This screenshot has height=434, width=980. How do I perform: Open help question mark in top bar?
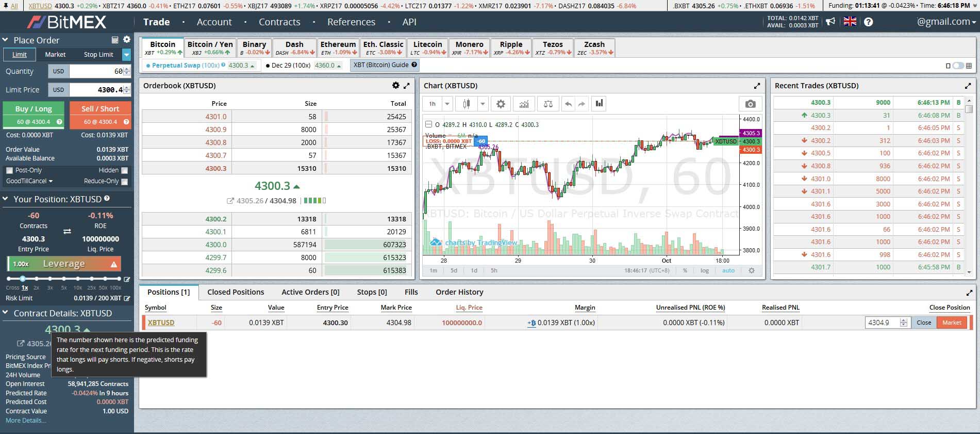tap(869, 22)
